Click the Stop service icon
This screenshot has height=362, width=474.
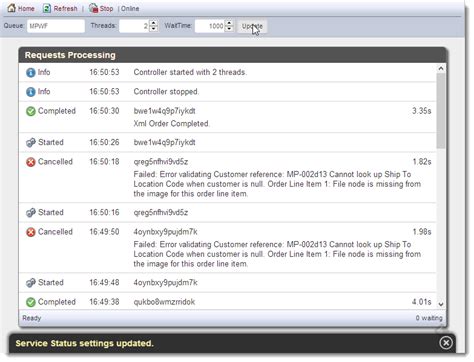click(93, 8)
